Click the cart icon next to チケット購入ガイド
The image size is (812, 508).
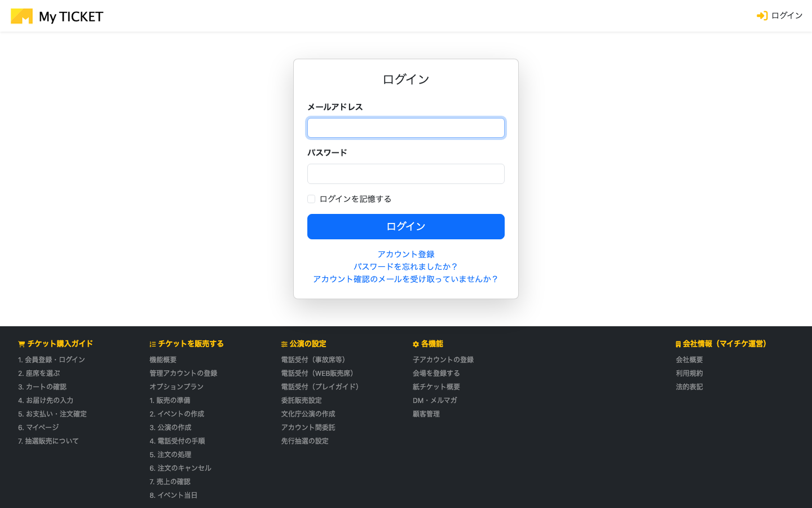point(21,343)
